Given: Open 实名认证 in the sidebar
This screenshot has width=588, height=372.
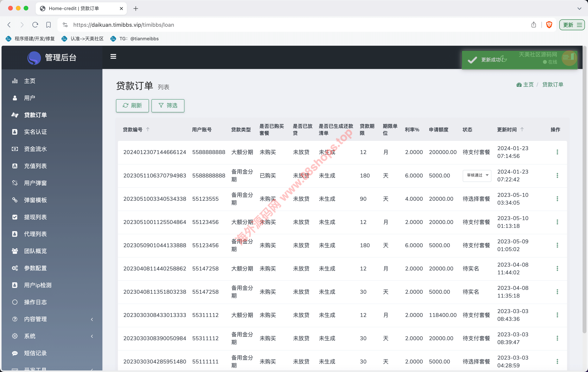Looking at the screenshot, I should pos(35,132).
